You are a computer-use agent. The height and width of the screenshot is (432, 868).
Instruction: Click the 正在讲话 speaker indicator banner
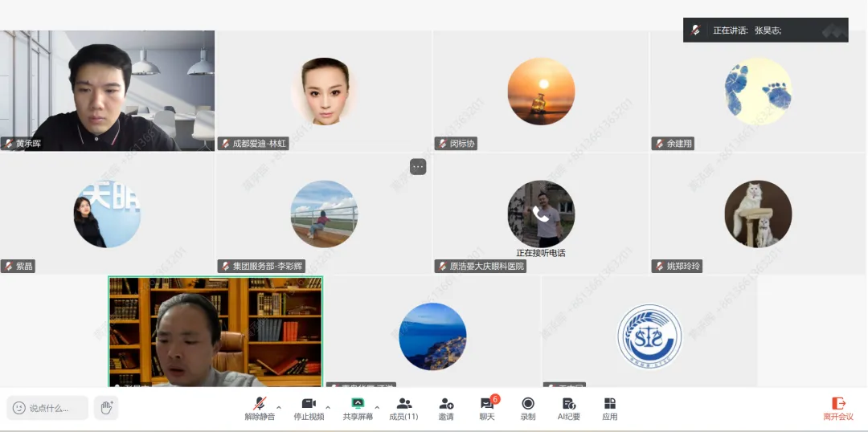(764, 30)
